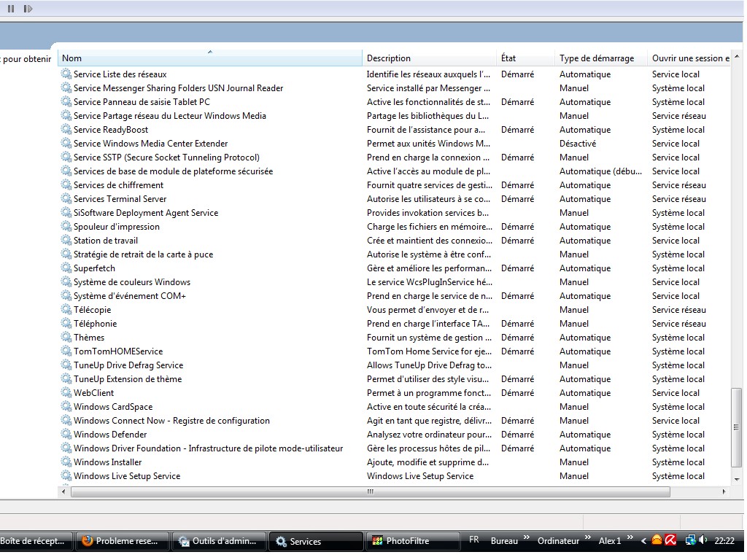Sort by the État column header
This screenshot has width=747, height=560.
pyautogui.click(x=526, y=58)
